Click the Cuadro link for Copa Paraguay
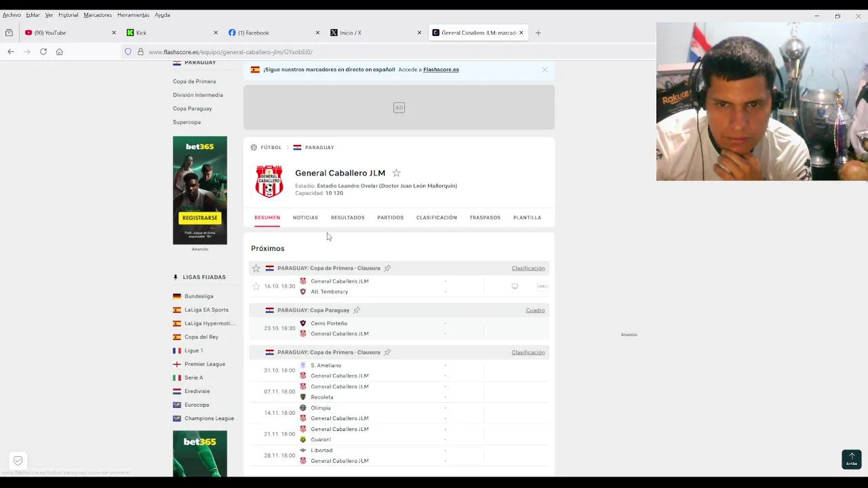Image resolution: width=868 pixels, height=488 pixels. coord(535,310)
